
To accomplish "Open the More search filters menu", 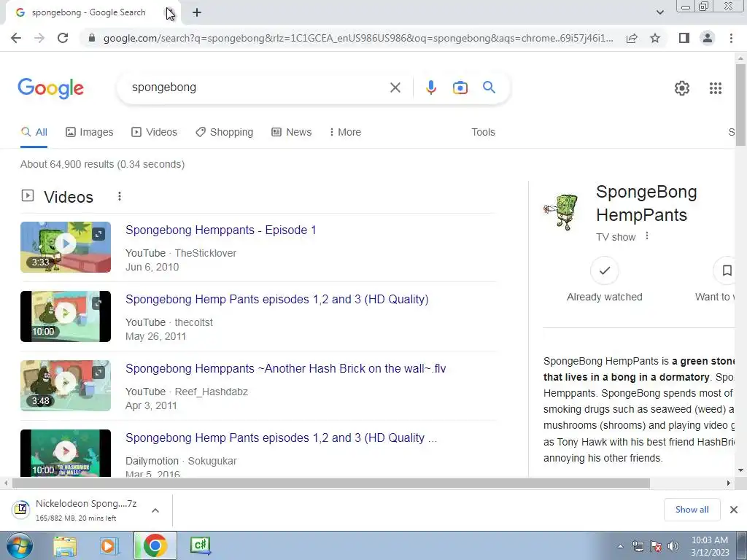I will (345, 132).
